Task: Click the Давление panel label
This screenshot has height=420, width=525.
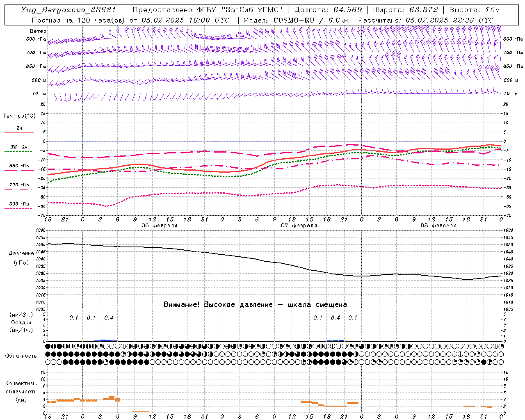Action: pos(21,253)
